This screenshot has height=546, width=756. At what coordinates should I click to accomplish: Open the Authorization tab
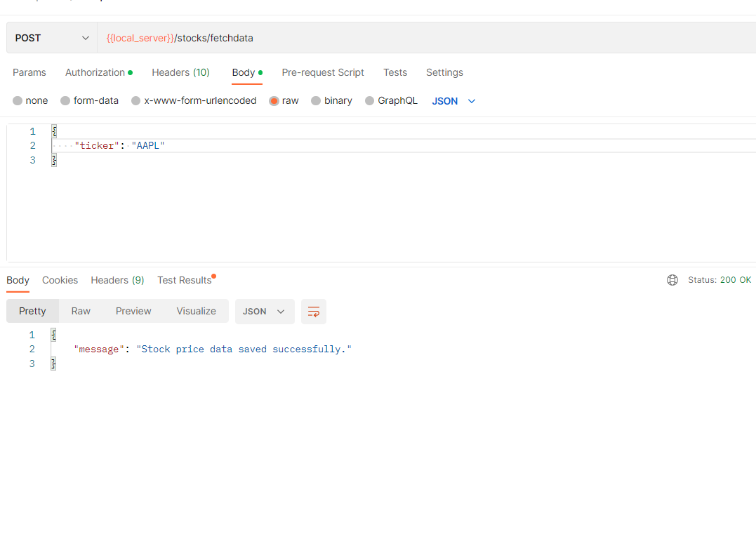[99, 72]
